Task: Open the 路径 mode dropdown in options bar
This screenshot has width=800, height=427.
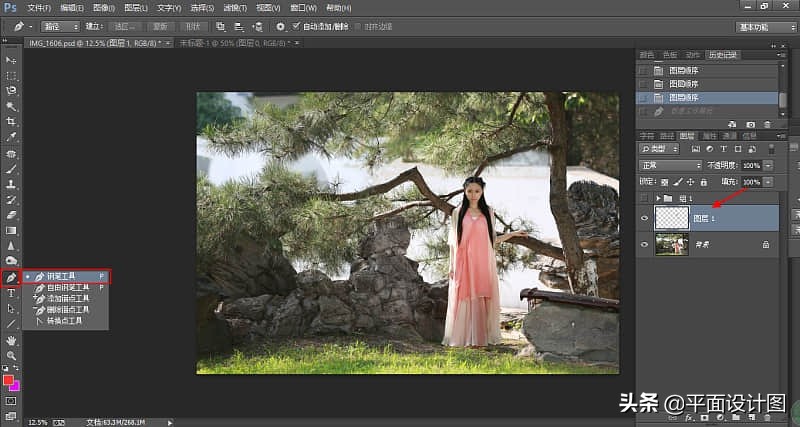Action: click(x=60, y=26)
